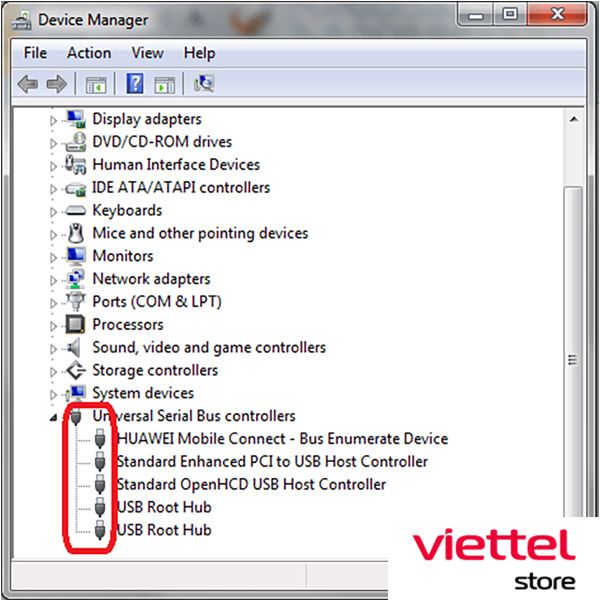The image size is (600, 601).
Task: Open the View menu
Action: [x=147, y=53]
